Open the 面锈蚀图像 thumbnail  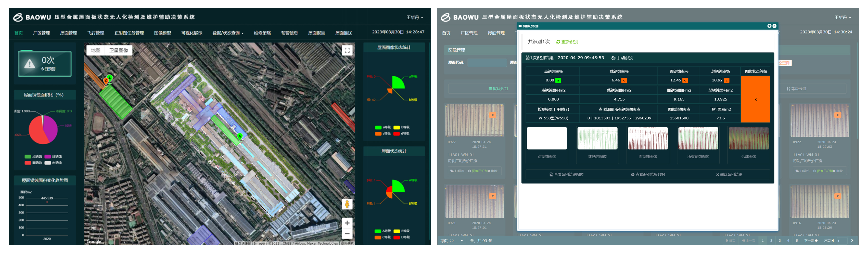coord(648,138)
